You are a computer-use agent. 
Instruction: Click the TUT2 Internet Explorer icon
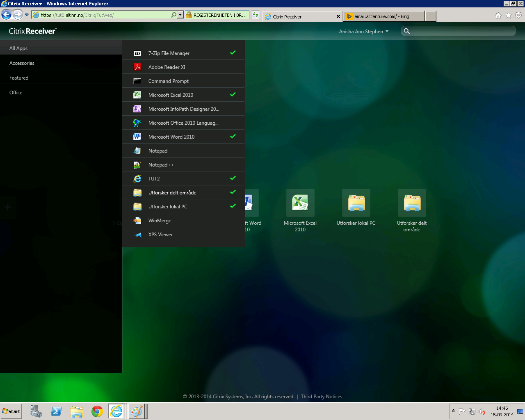pyautogui.click(x=137, y=179)
